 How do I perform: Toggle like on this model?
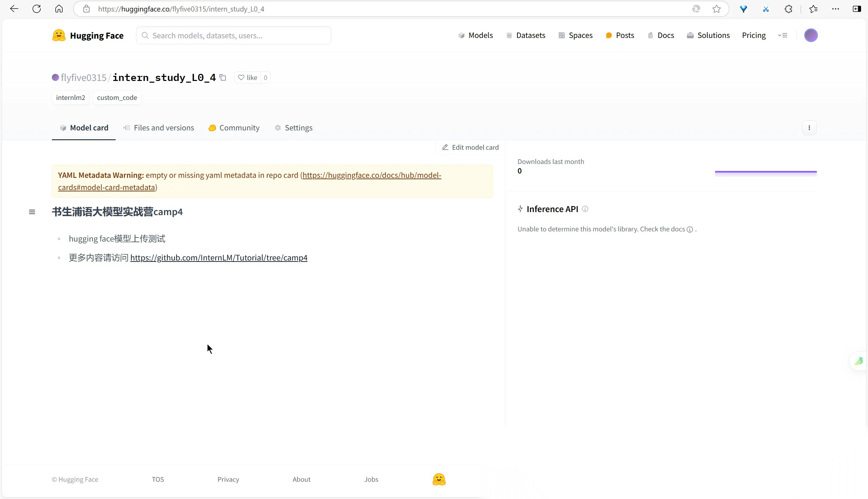(x=248, y=78)
